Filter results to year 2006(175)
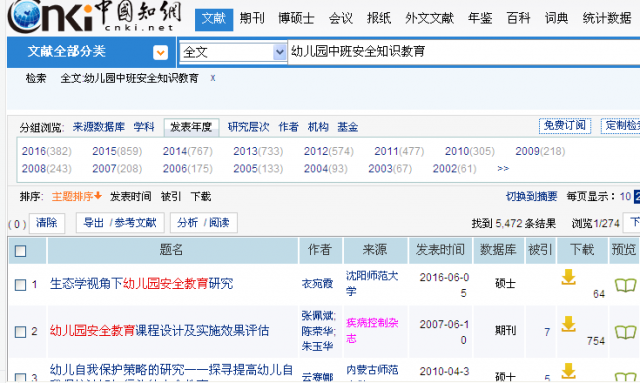Image resolution: width=640 pixels, height=383 pixels. (x=188, y=168)
